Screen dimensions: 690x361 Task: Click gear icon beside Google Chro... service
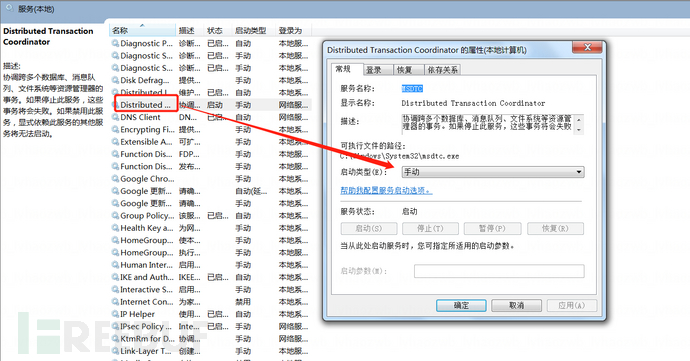pyautogui.click(x=115, y=179)
